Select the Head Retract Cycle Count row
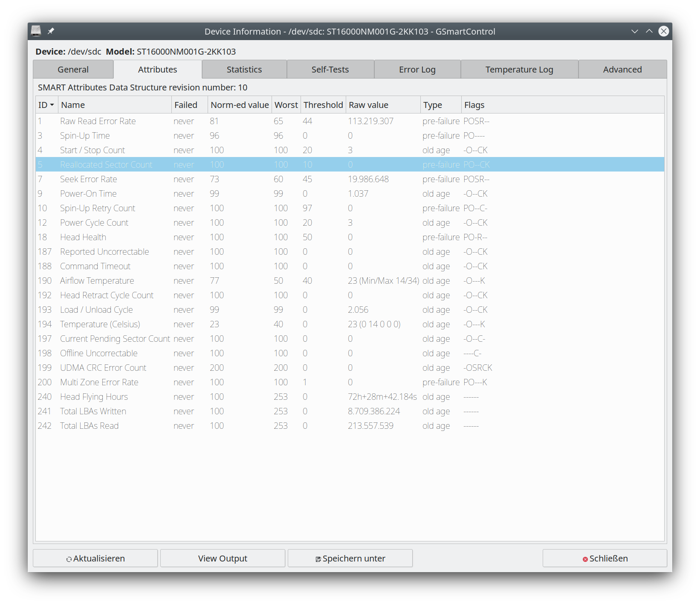Viewport: 700px width, 605px height. [350, 295]
